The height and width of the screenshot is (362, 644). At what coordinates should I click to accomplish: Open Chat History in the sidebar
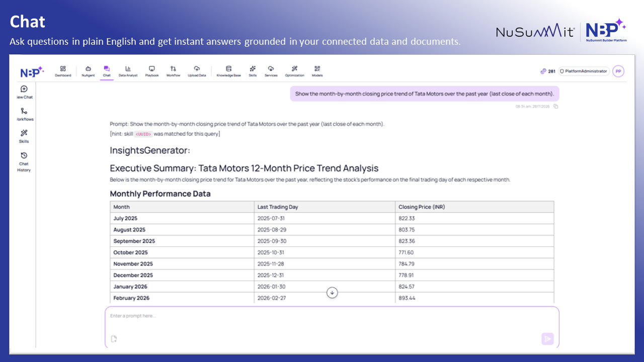coord(24,162)
